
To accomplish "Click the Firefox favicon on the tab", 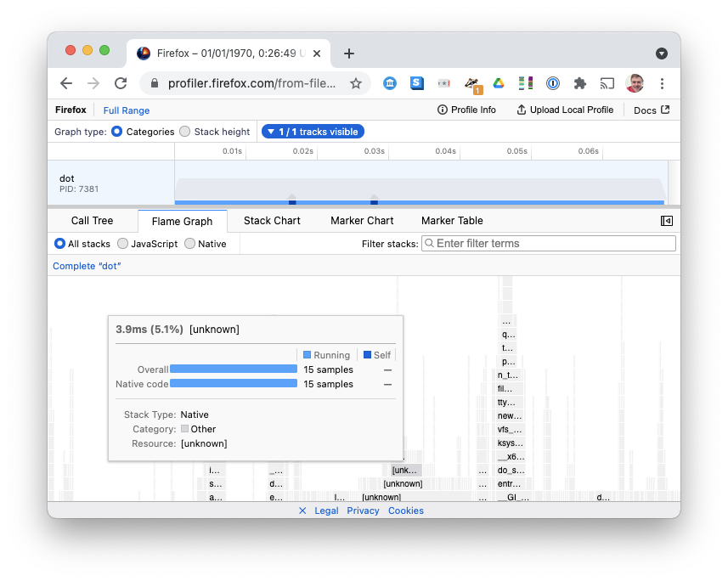I will (144, 54).
